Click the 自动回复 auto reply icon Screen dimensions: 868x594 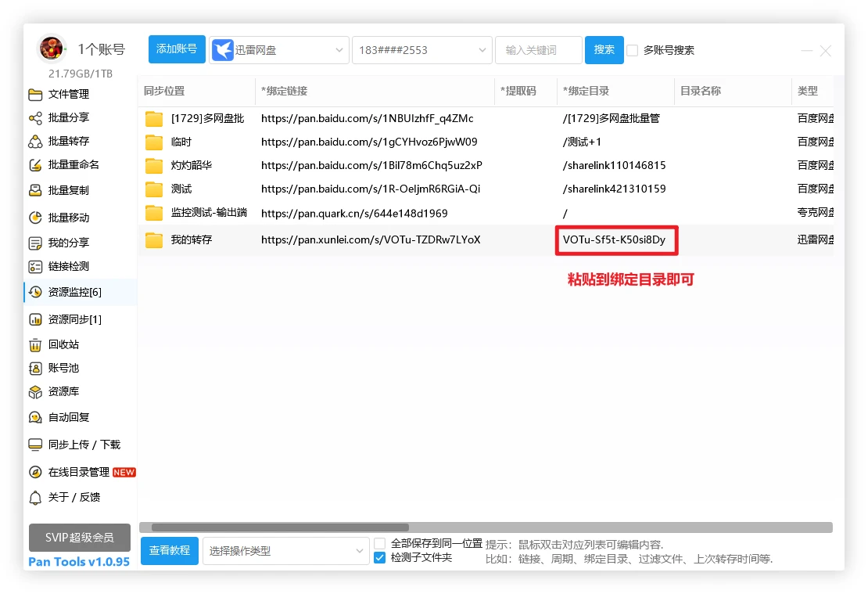click(x=35, y=418)
